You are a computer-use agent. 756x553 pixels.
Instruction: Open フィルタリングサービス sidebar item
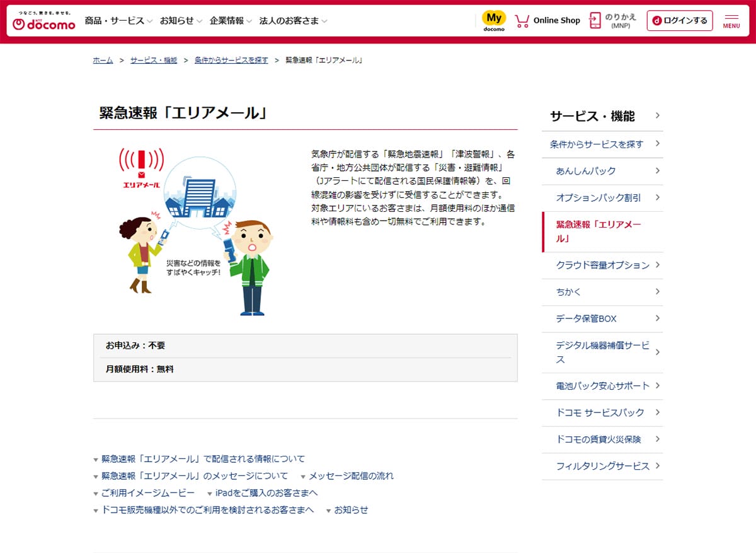tap(602, 466)
